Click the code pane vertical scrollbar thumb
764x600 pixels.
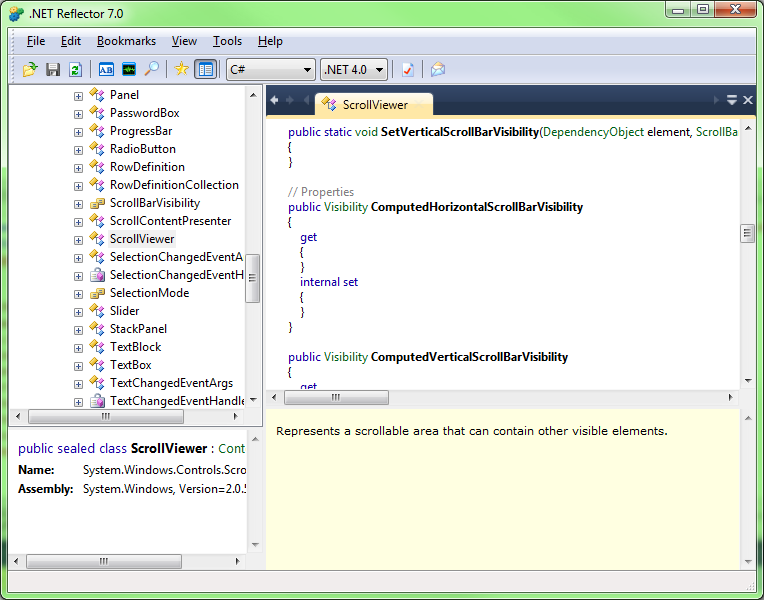pyautogui.click(x=747, y=233)
